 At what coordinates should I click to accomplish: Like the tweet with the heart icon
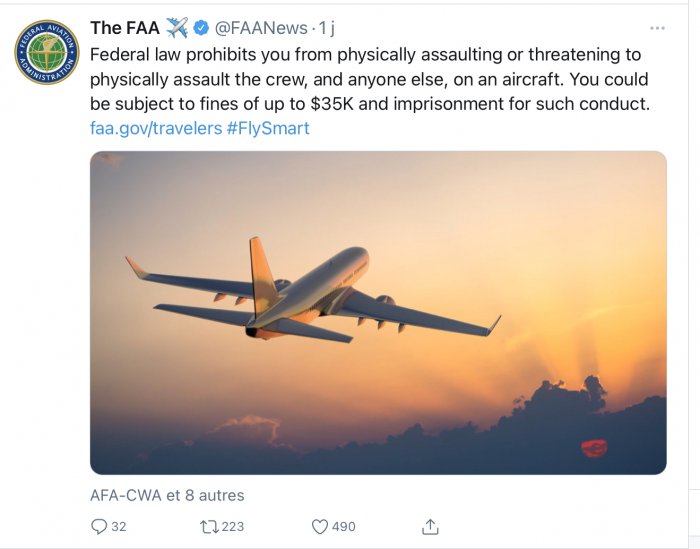tap(320, 526)
